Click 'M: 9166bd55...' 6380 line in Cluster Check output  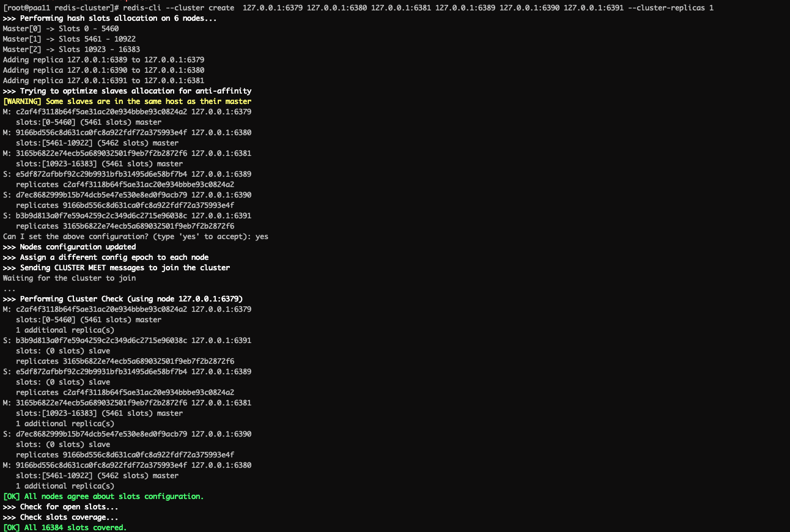[x=127, y=465]
